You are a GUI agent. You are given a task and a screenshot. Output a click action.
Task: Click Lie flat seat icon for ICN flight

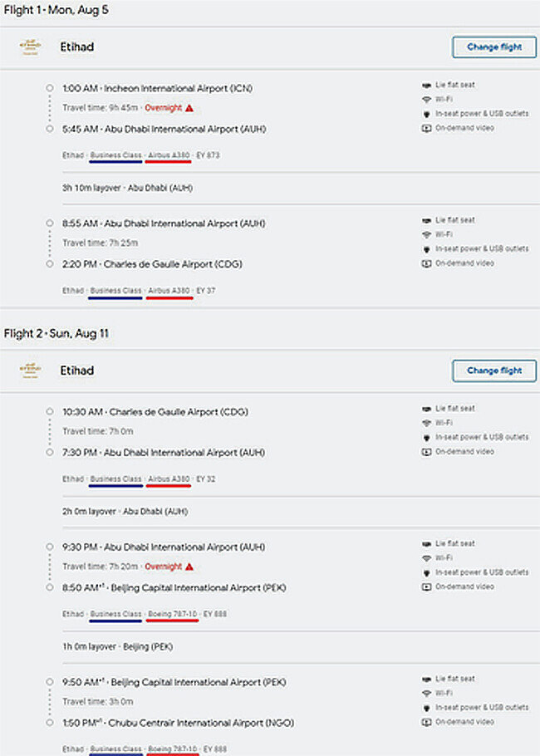(x=426, y=86)
